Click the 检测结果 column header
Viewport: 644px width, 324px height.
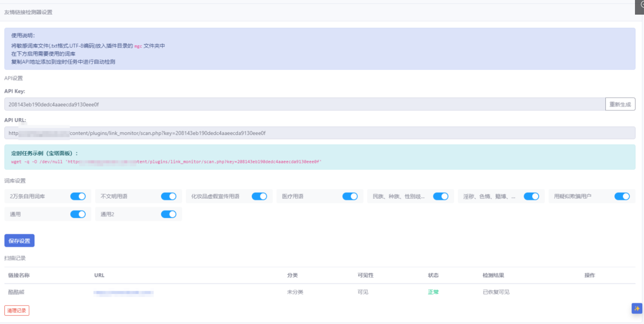coord(493,275)
